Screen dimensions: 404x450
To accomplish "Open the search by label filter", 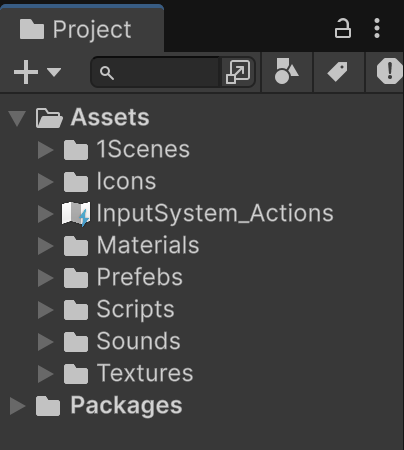I will (338, 72).
